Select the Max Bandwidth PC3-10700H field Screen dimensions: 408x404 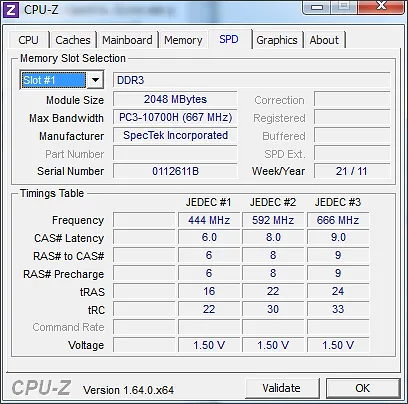pyautogui.click(x=175, y=117)
